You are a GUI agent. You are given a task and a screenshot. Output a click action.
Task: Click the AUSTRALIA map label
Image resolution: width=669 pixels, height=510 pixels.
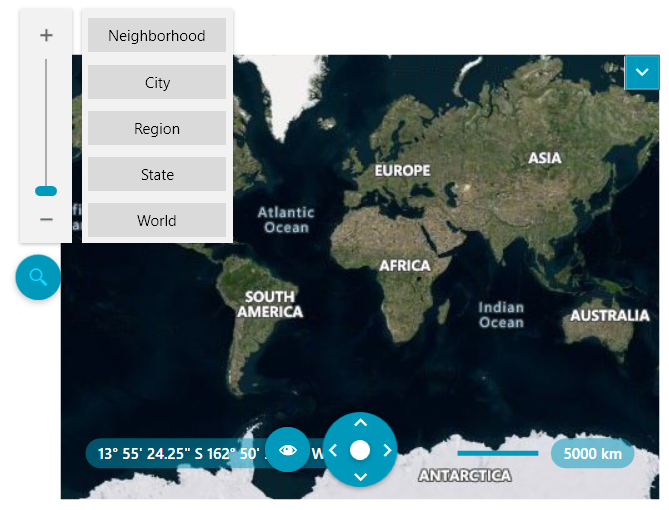pos(610,315)
